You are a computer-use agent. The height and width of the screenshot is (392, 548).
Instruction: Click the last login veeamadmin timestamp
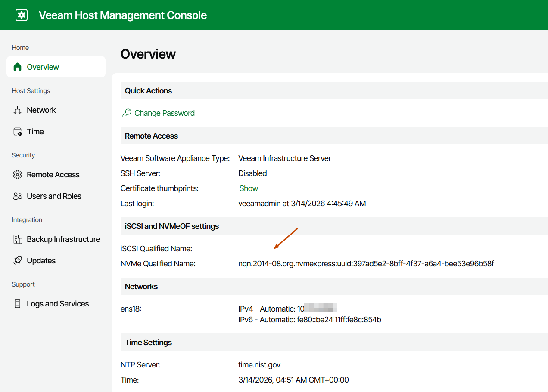[302, 204]
